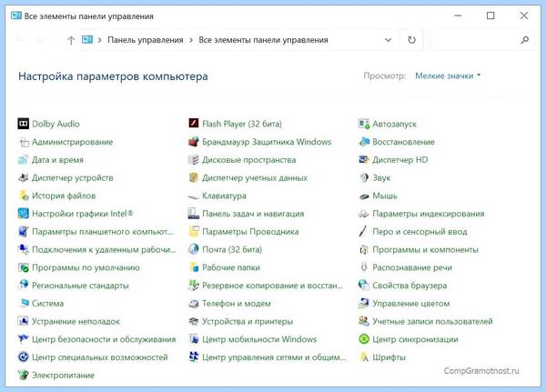Screen dimensions: 546x392
Task: Click the Мышь mouse icon
Action: coord(364,196)
